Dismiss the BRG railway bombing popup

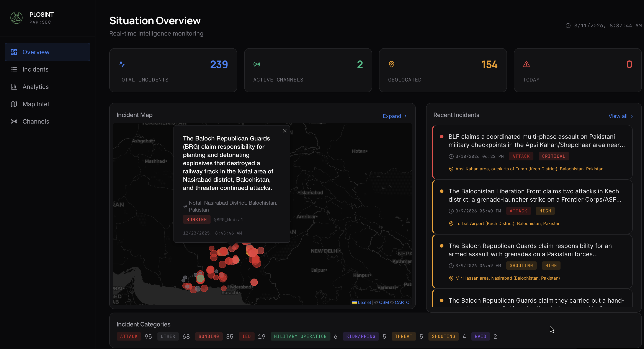tap(285, 130)
